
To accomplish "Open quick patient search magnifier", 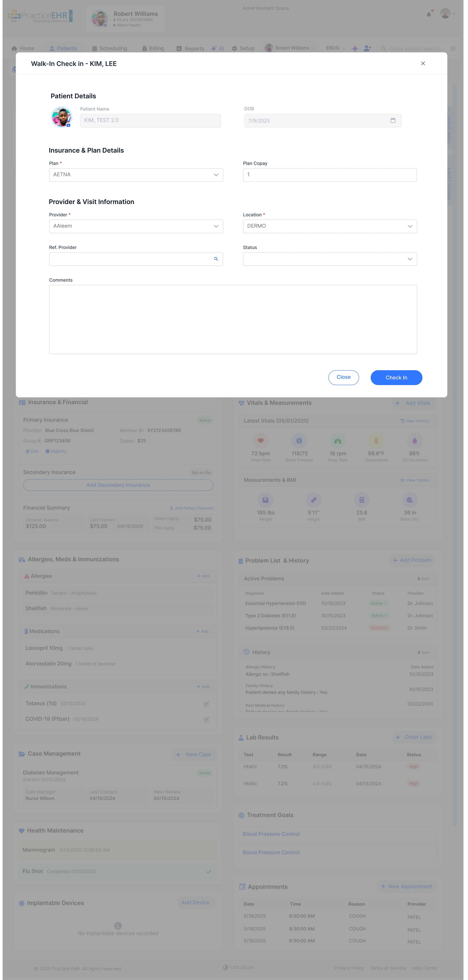I will coord(384,48).
